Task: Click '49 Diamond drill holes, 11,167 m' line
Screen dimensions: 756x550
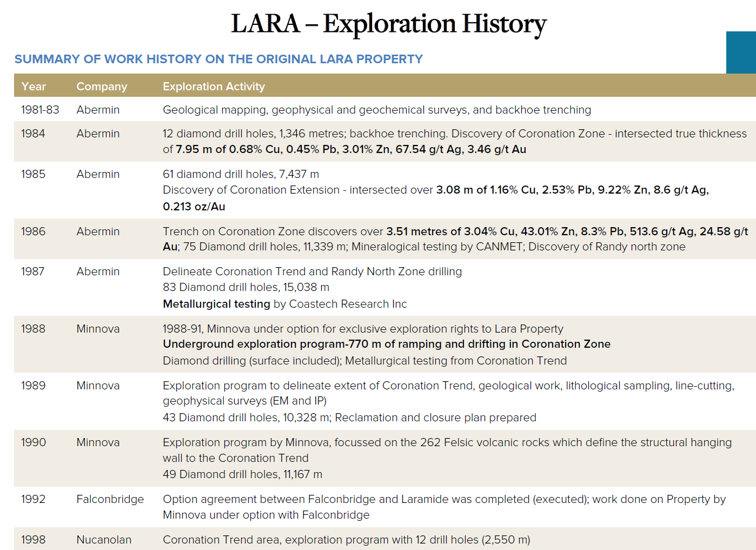Action: pyautogui.click(x=242, y=474)
